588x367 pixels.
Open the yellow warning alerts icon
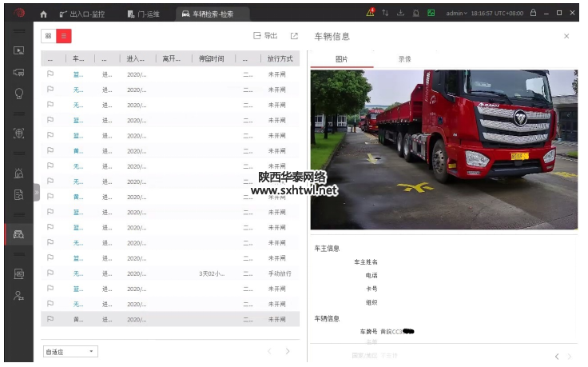(370, 12)
